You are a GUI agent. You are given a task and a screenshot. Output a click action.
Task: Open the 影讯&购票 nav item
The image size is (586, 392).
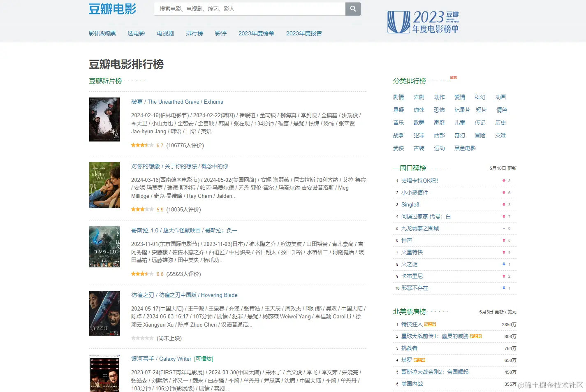point(102,33)
